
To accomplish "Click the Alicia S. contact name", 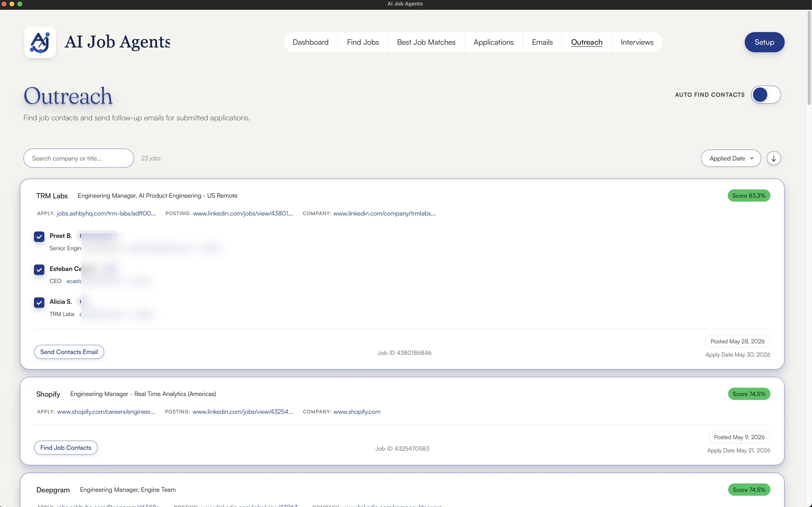I will (61, 302).
